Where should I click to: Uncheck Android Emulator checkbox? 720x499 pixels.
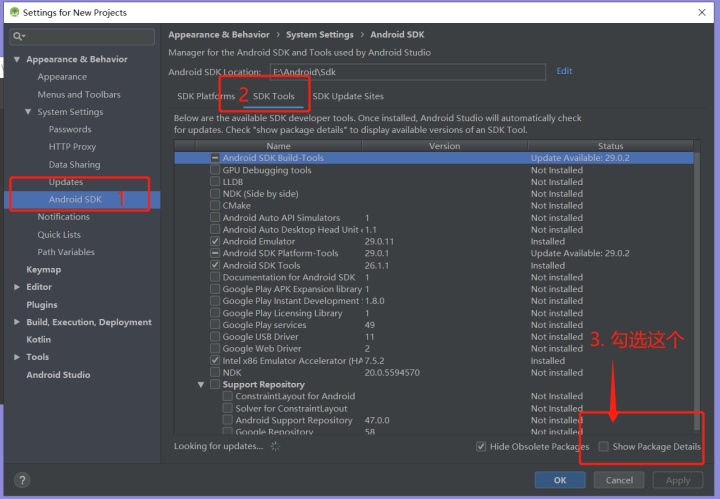click(215, 241)
